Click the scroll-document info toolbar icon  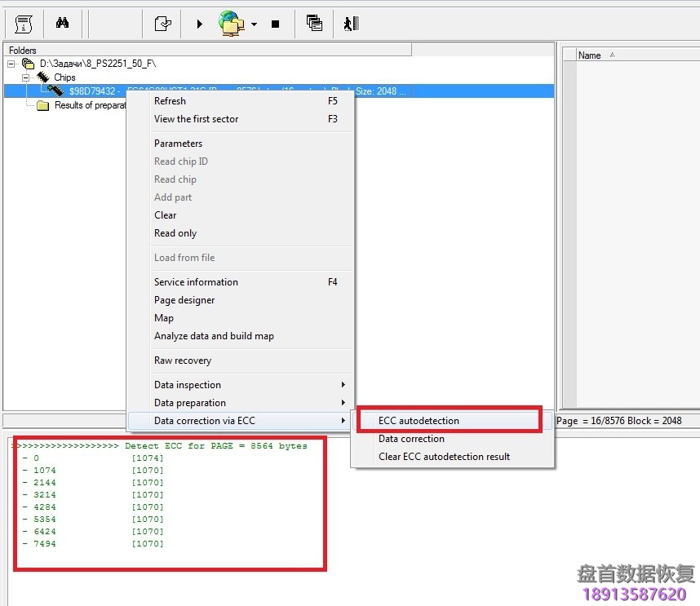click(24, 24)
